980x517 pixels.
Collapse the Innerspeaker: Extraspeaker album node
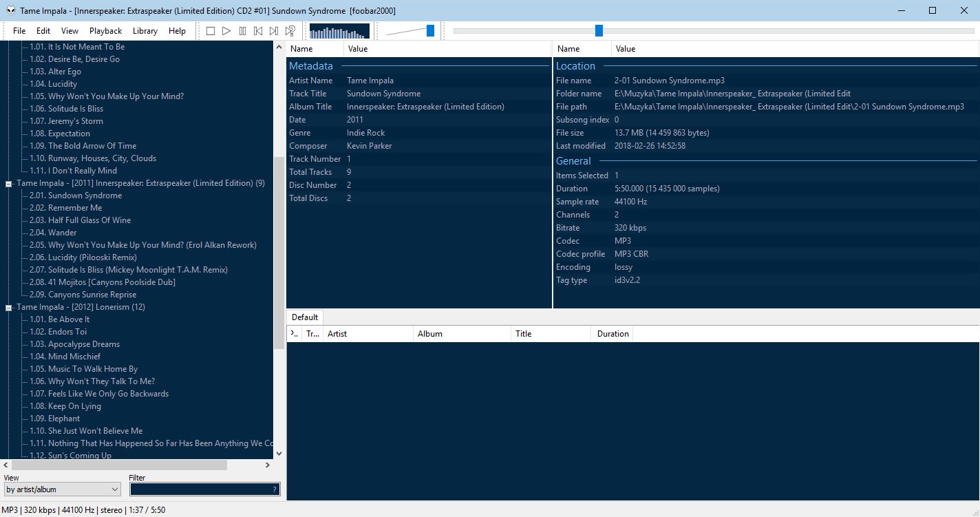point(9,184)
